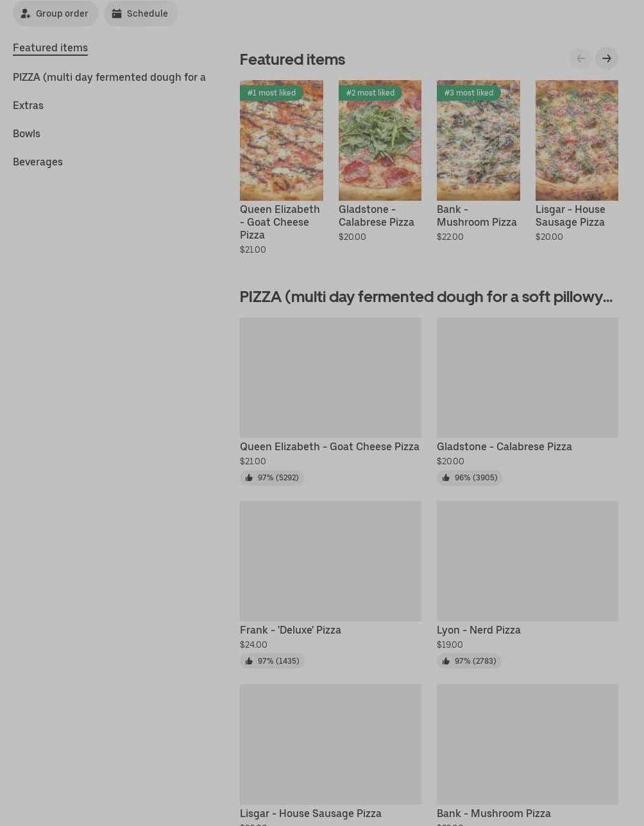The width and height of the screenshot is (644, 826).
Task: Click the Group order button
Action: pos(55,13)
